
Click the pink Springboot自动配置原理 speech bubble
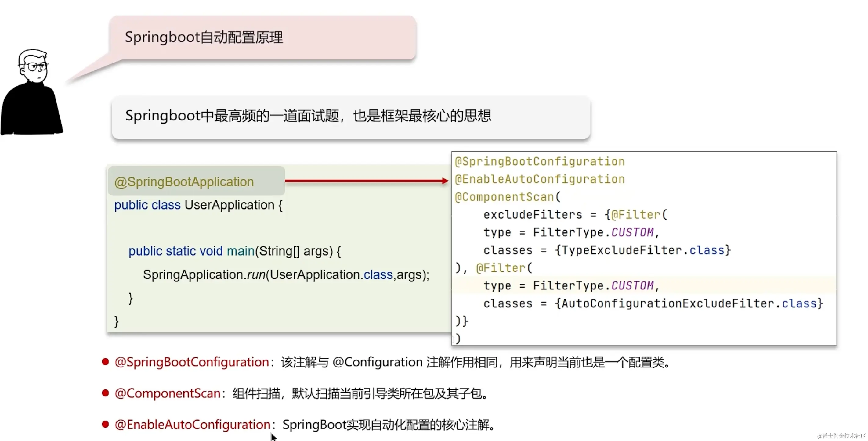coord(263,38)
